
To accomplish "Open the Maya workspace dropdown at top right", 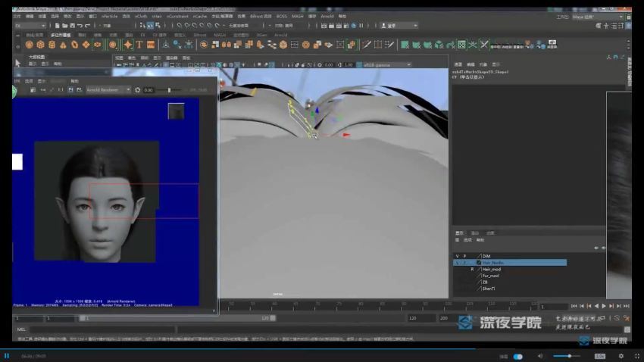I will tap(598, 17).
